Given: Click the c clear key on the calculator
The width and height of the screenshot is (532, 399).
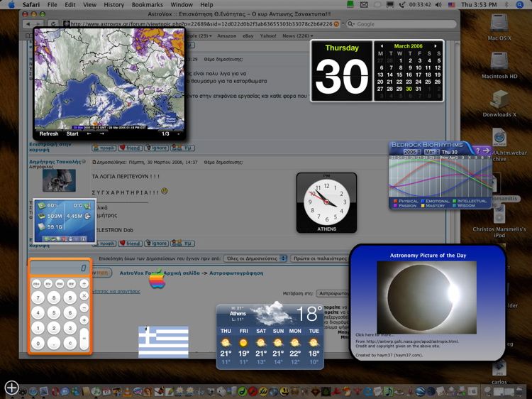Looking at the screenshot, I should pos(70,343).
